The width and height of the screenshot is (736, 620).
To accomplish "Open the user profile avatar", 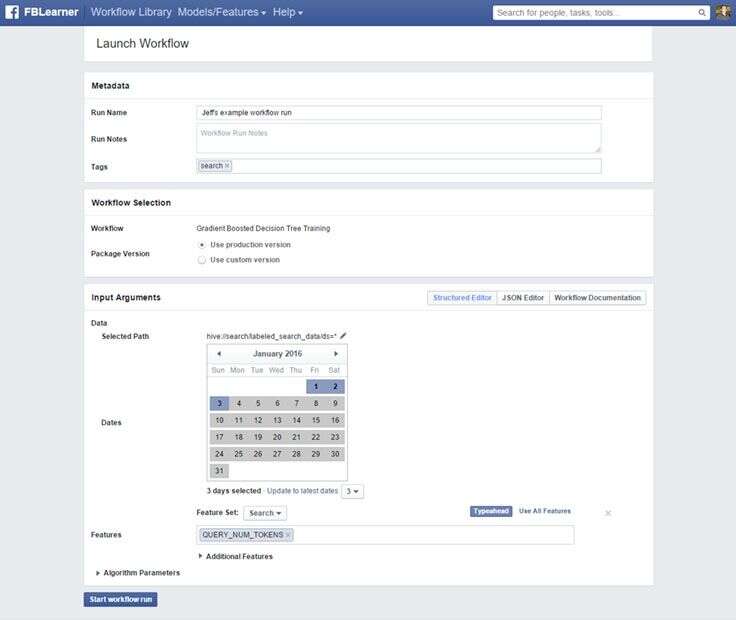I will (x=724, y=13).
